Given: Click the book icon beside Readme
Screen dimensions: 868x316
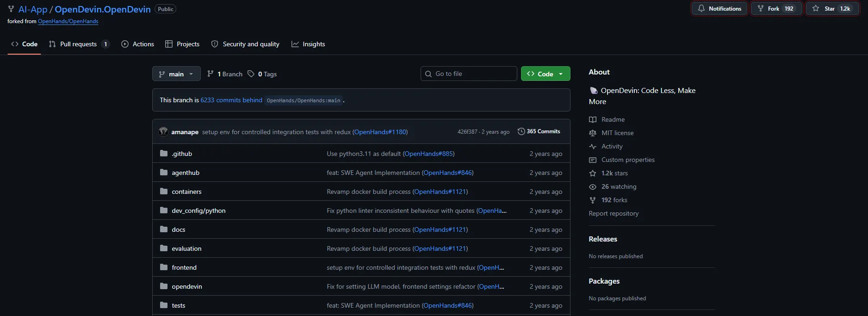Looking at the screenshot, I should [x=593, y=119].
